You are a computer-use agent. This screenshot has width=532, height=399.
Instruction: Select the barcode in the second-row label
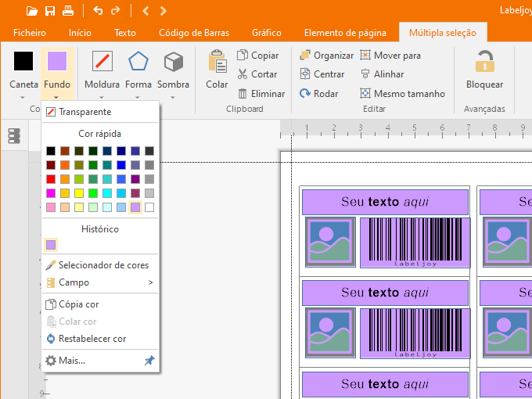[x=415, y=333]
